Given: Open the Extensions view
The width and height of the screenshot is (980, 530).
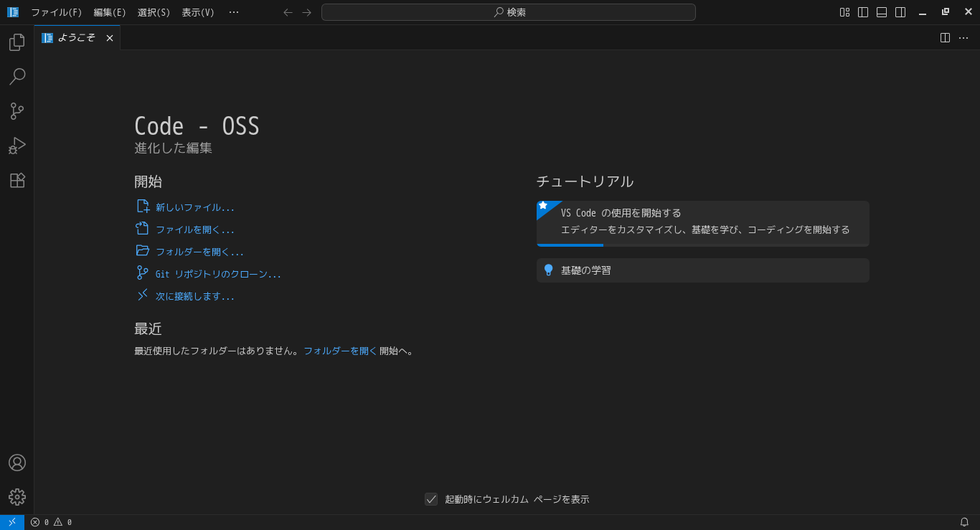Looking at the screenshot, I should click(17, 180).
